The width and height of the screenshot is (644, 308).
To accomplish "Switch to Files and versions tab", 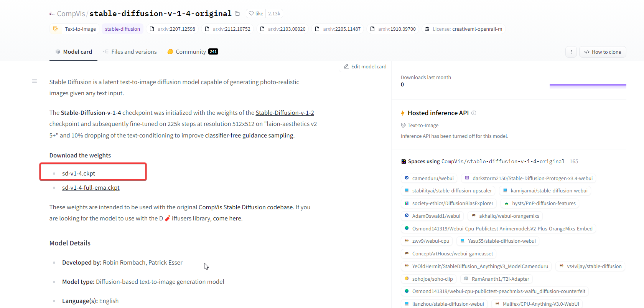I will (x=130, y=52).
